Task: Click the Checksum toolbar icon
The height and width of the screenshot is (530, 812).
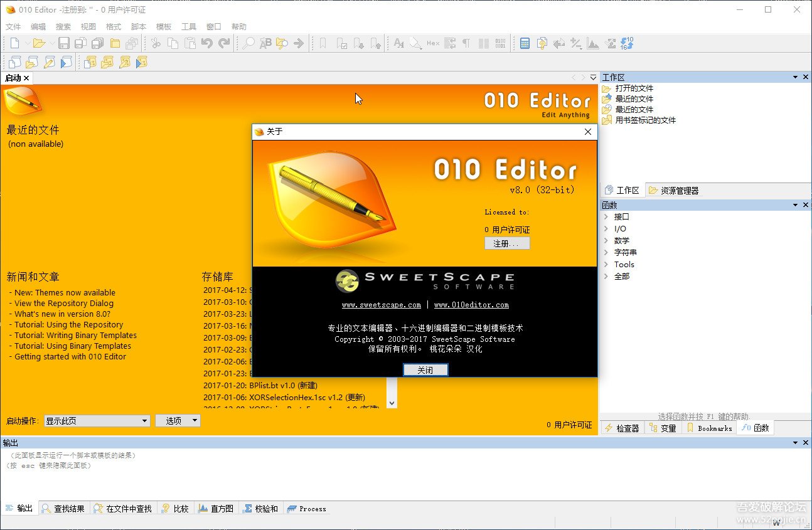Action: point(610,43)
